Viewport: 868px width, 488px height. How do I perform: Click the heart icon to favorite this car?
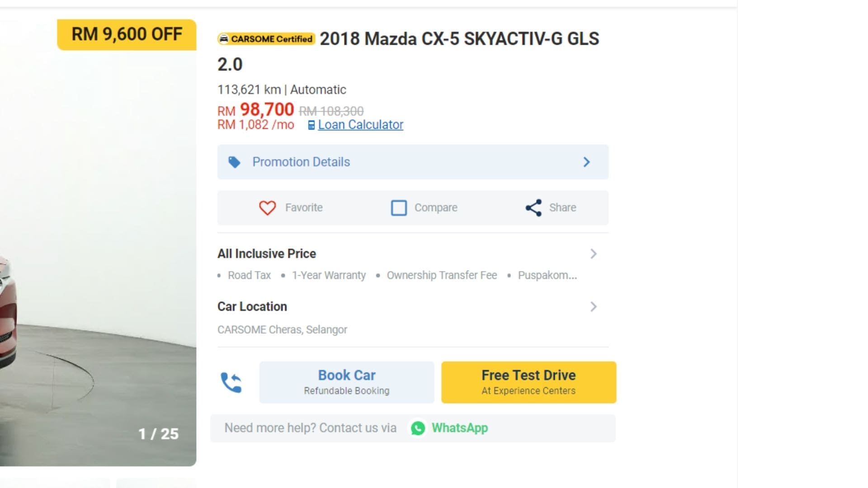click(x=268, y=208)
